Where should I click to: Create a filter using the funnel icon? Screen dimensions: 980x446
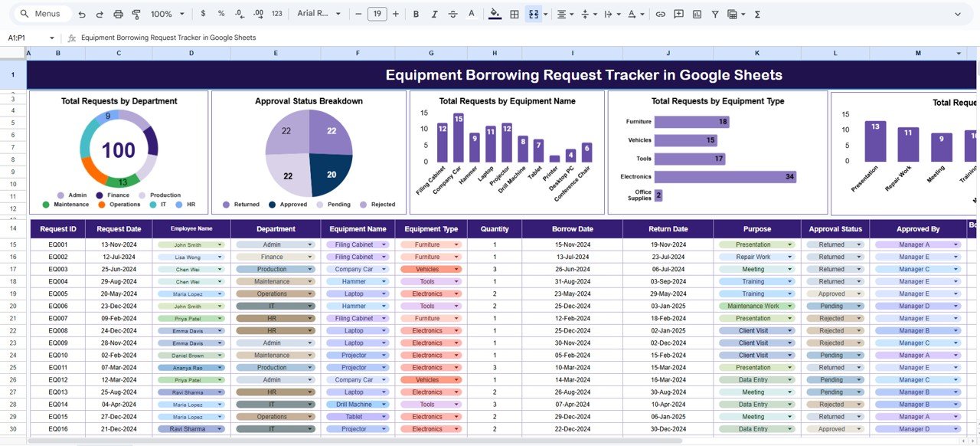tap(714, 14)
